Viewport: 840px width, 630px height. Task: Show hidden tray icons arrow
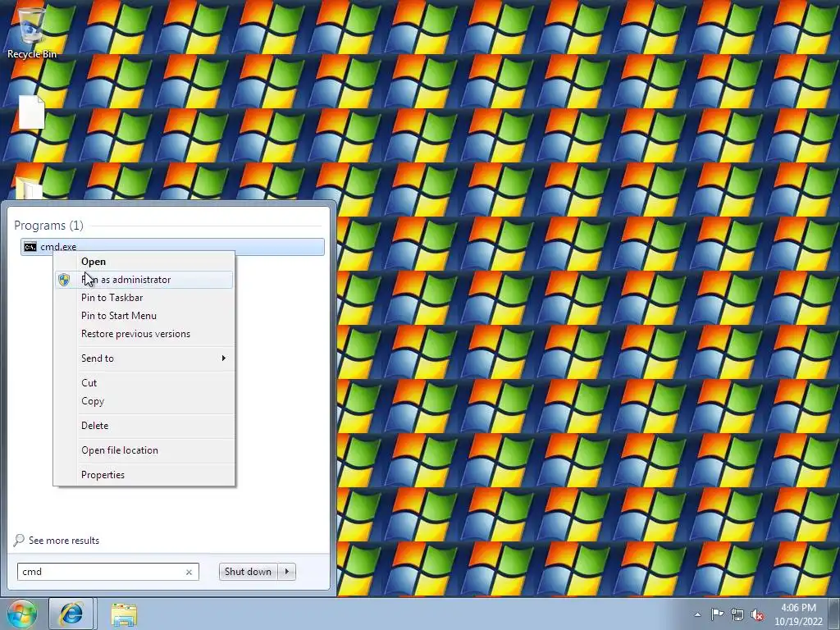click(697, 614)
